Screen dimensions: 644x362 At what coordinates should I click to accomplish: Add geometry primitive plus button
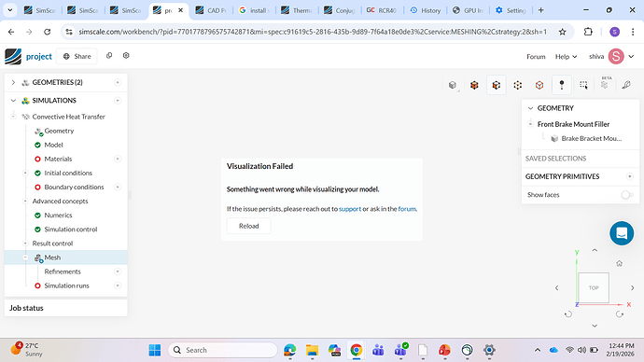(630, 176)
